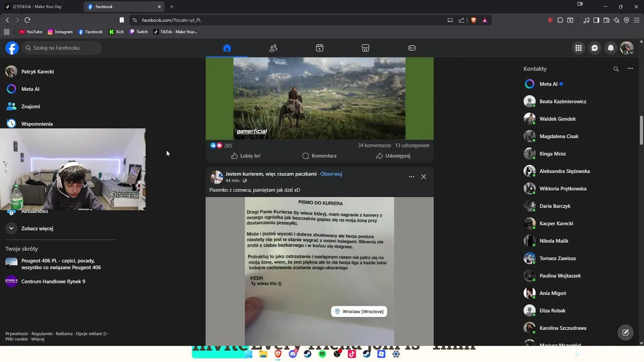
Task: Open a new browser tab
Action: (172, 7)
